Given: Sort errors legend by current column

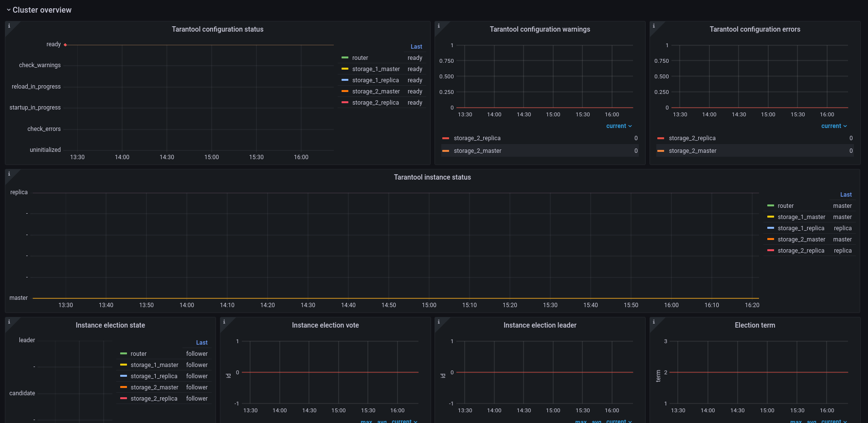Looking at the screenshot, I should pyautogui.click(x=834, y=126).
